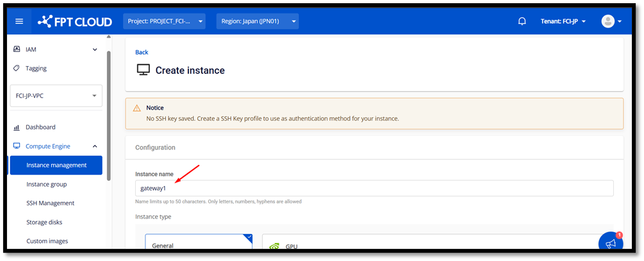Screen dimensions: 644x261
Task: Open Storage disks page
Action: click(44, 222)
